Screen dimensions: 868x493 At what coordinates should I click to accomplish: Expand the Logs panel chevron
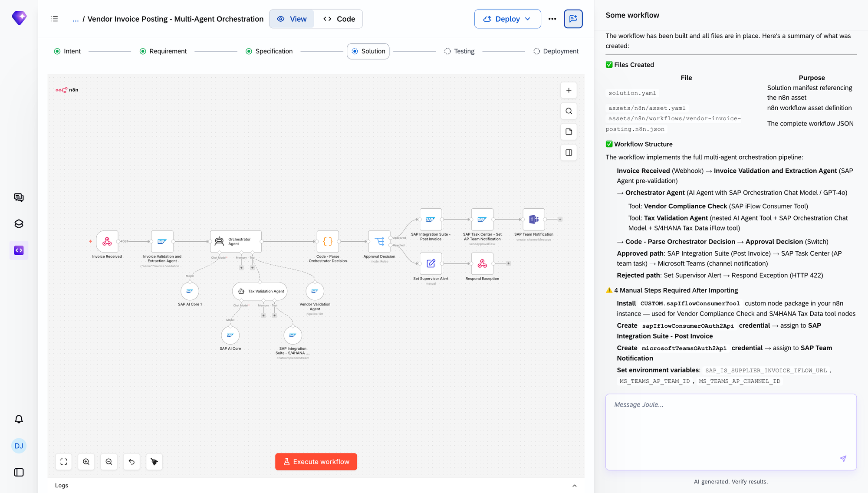pos(574,486)
